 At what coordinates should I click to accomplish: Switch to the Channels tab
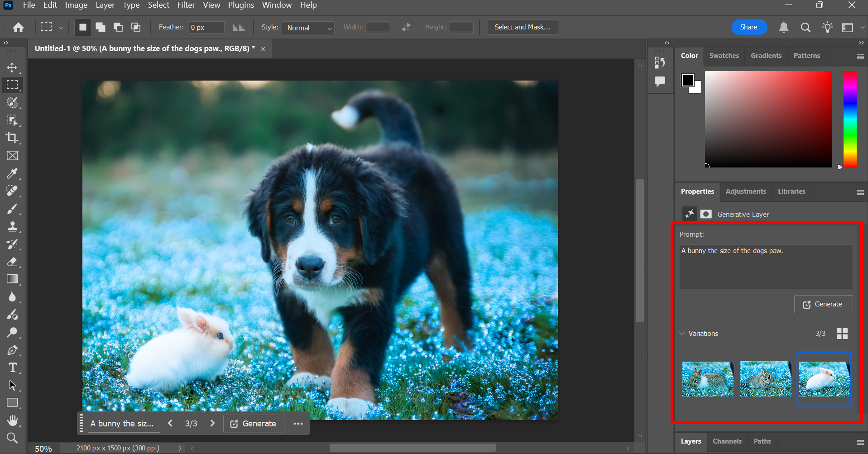point(727,441)
